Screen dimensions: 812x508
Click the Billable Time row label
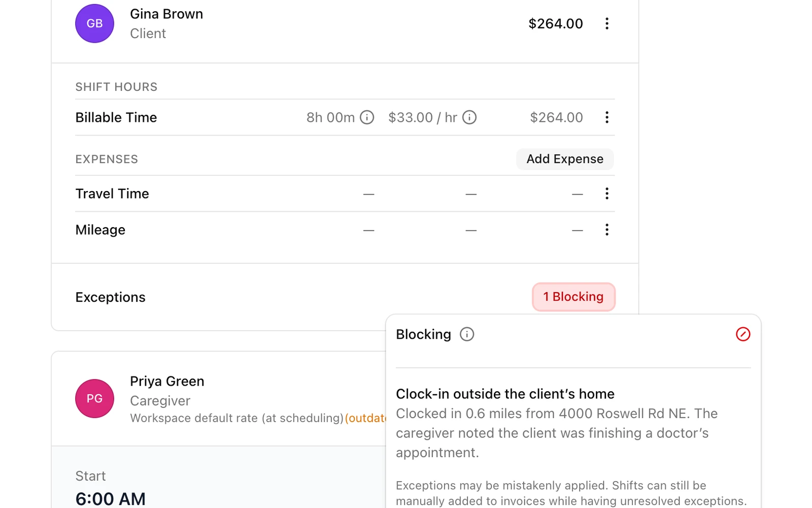116,117
